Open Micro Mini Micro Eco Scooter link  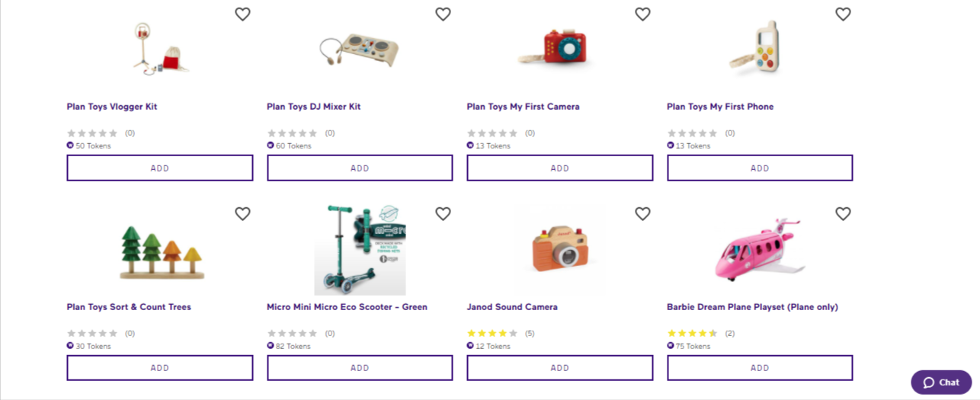pos(347,307)
